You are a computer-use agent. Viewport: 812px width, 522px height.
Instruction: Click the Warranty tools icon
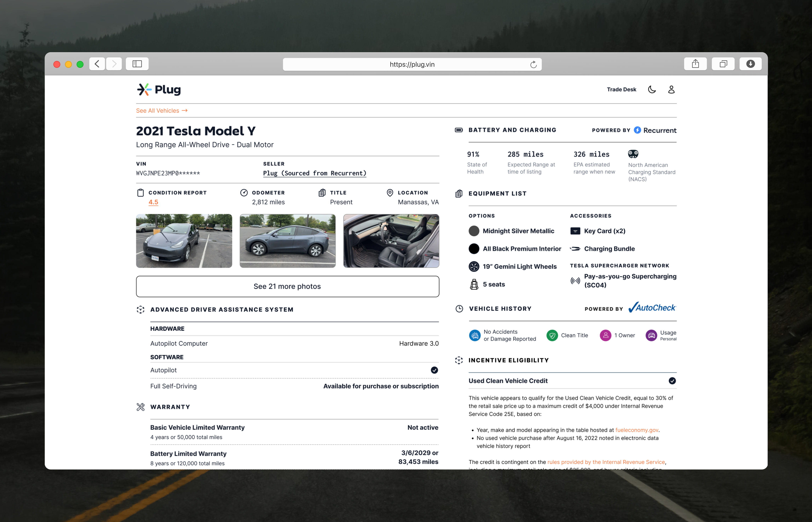pos(140,407)
